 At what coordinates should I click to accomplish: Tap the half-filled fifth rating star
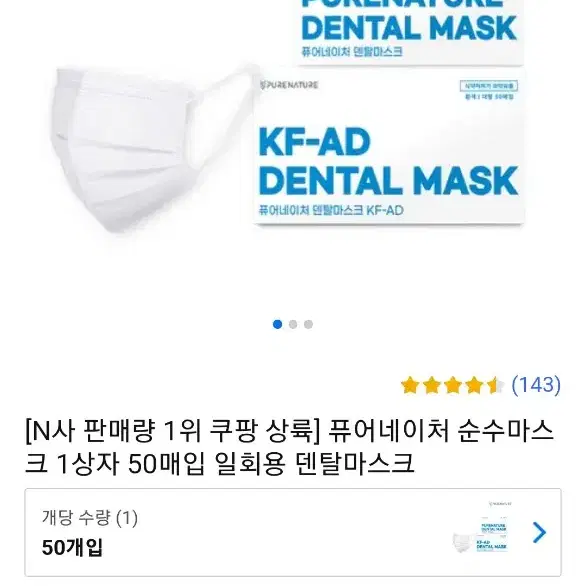click(496, 385)
